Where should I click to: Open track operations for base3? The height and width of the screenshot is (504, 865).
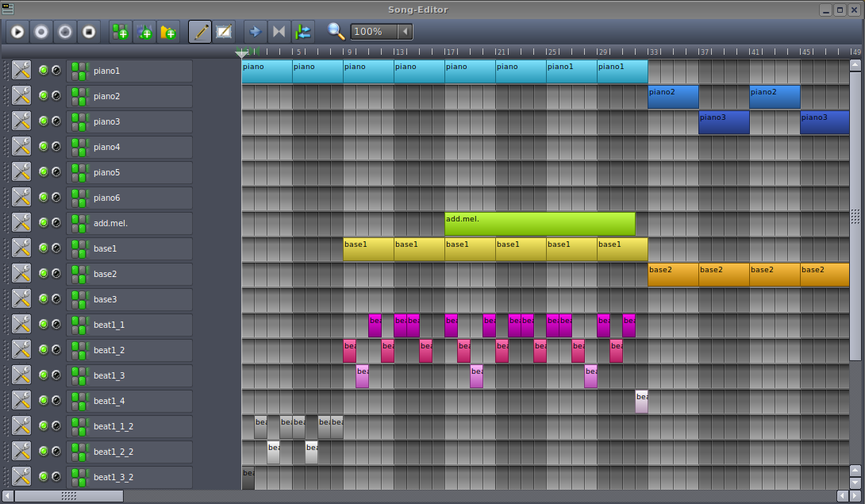[21, 299]
